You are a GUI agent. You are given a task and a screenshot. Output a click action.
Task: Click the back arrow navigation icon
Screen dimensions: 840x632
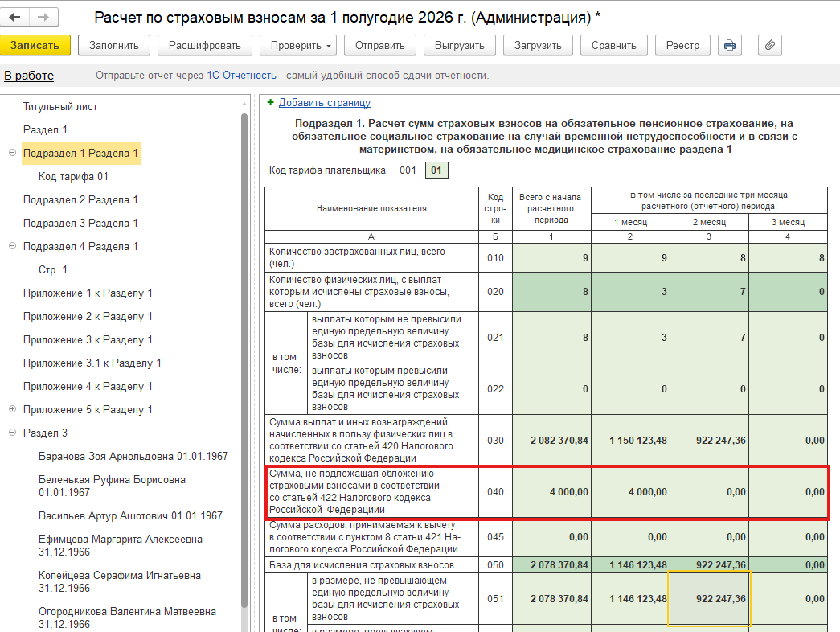pos(15,17)
